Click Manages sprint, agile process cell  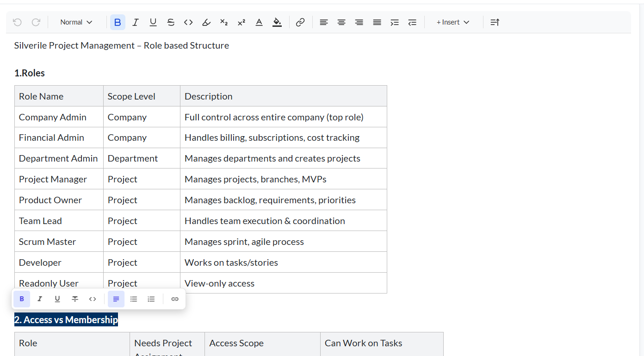coord(284,242)
